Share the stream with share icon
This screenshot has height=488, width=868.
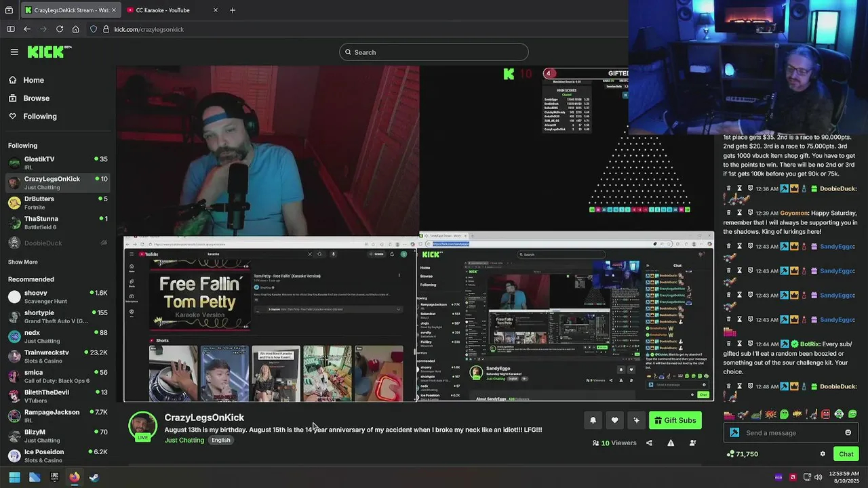pyautogui.click(x=649, y=443)
